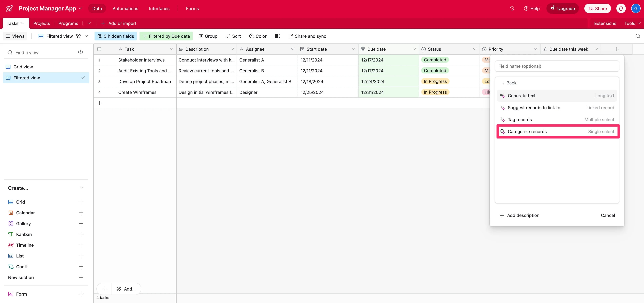Open the view settings gear icon
Screen dimensions: 644x303
81,52
